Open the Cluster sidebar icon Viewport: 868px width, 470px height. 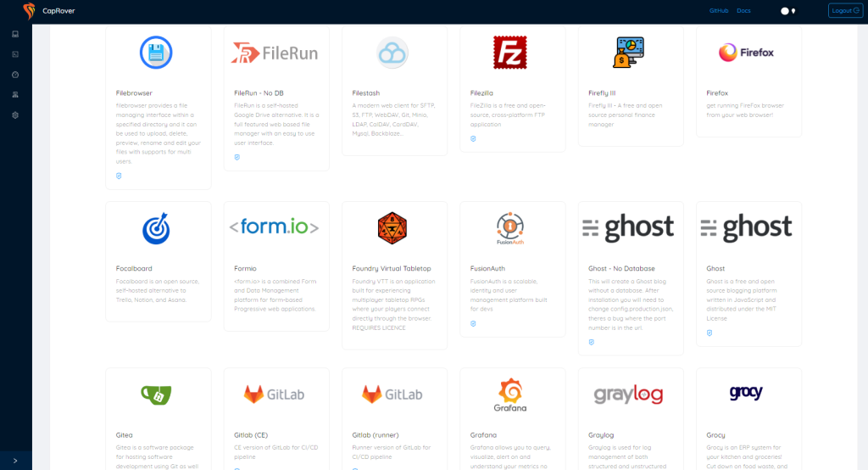pos(15,95)
